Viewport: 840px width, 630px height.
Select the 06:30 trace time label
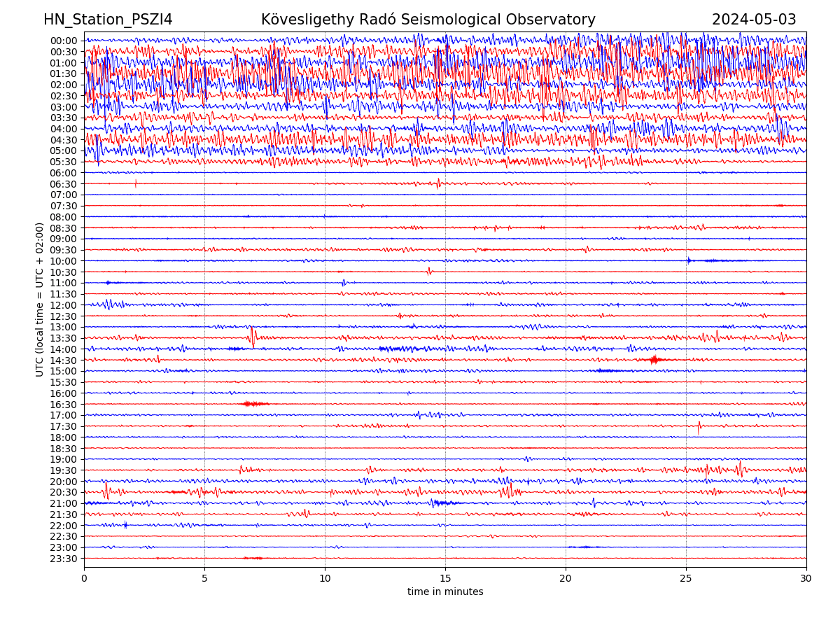[63, 184]
